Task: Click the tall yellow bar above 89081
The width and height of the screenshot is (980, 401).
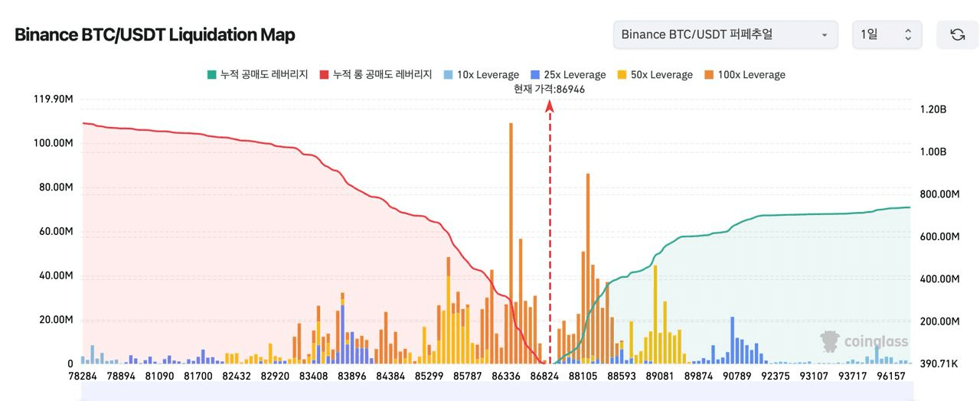Action: 655,314
